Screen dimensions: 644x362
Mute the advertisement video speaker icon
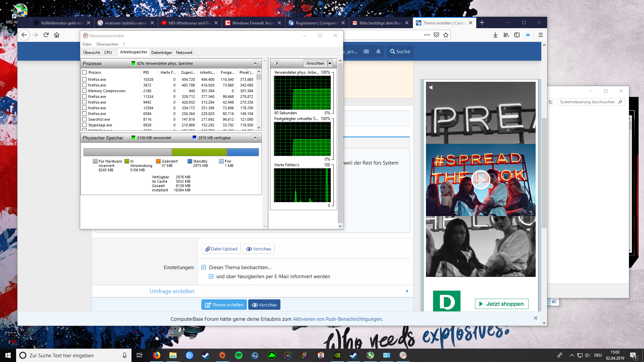click(x=431, y=87)
